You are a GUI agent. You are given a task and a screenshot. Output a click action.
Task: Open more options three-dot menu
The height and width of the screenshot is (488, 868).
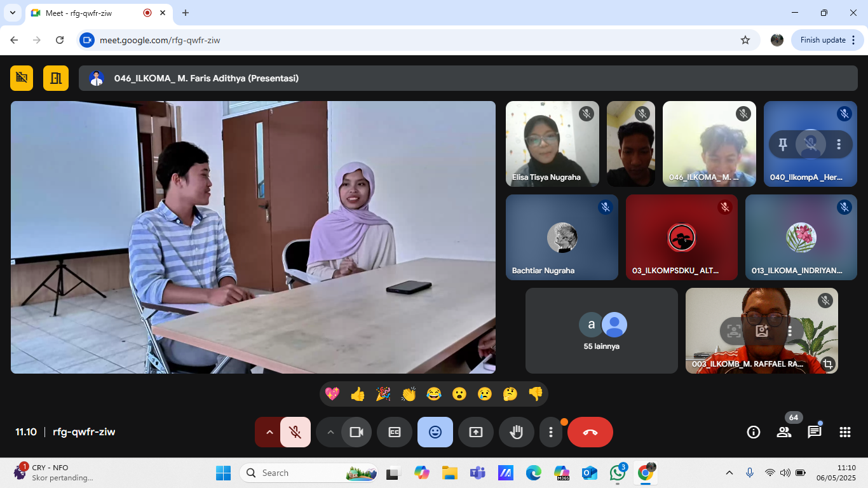(x=550, y=432)
